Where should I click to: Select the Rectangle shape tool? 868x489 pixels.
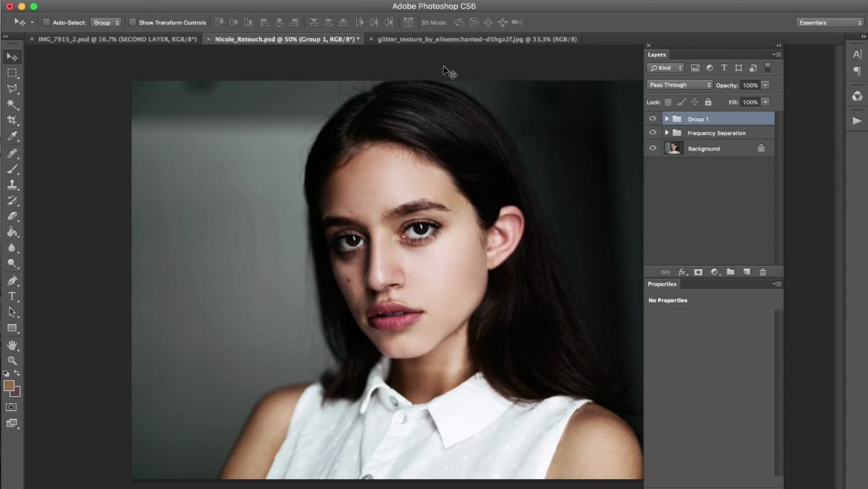12,328
